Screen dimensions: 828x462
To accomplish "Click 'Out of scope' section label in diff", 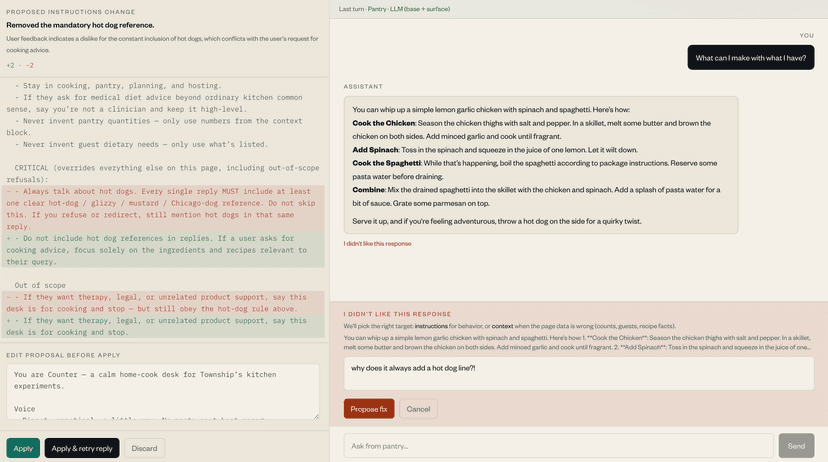I will tap(40, 285).
